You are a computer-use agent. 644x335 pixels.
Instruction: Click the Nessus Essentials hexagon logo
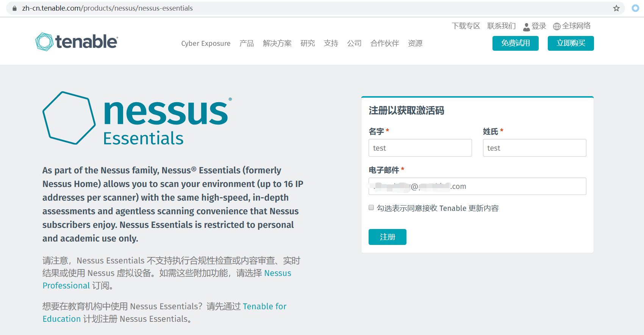click(x=69, y=118)
